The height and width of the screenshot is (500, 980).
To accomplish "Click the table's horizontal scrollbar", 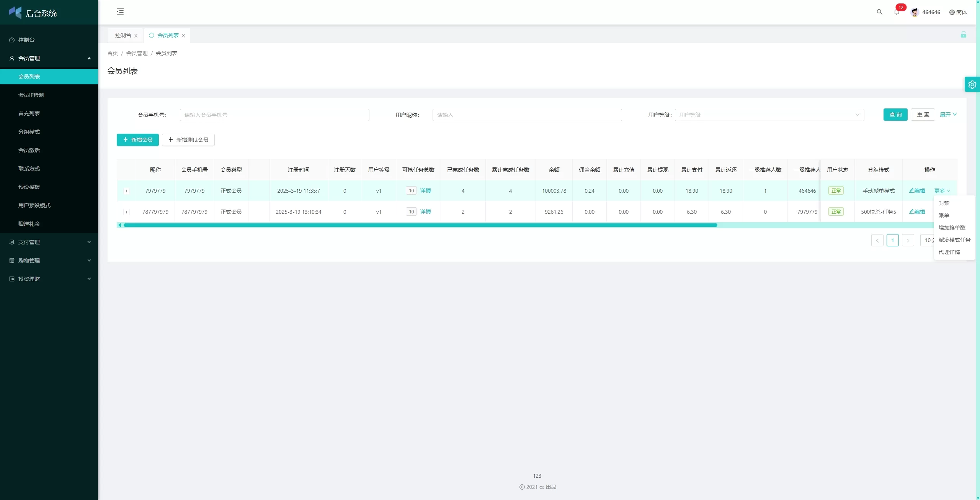I will (x=420, y=225).
